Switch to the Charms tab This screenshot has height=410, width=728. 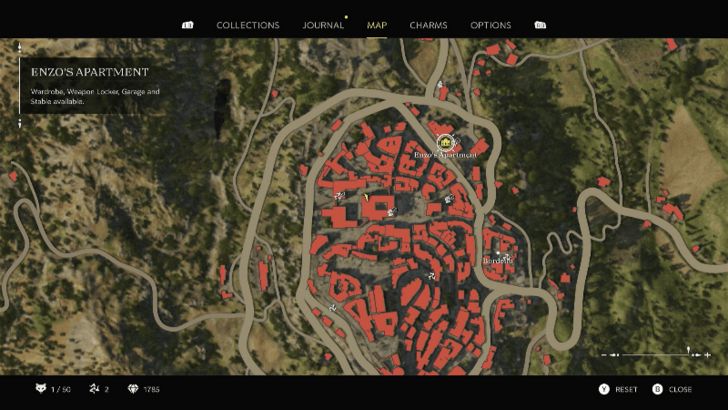(428, 25)
